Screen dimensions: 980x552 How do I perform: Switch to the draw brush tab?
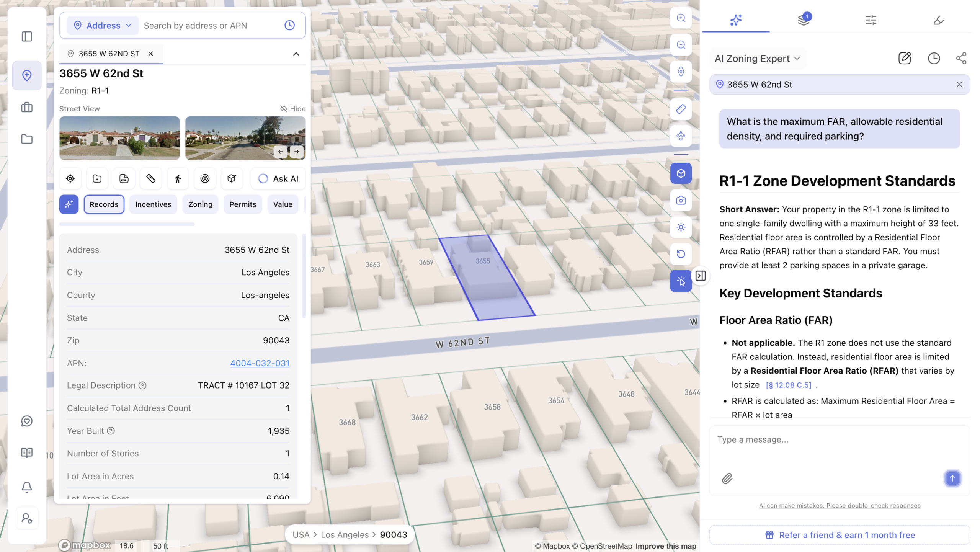coord(938,20)
